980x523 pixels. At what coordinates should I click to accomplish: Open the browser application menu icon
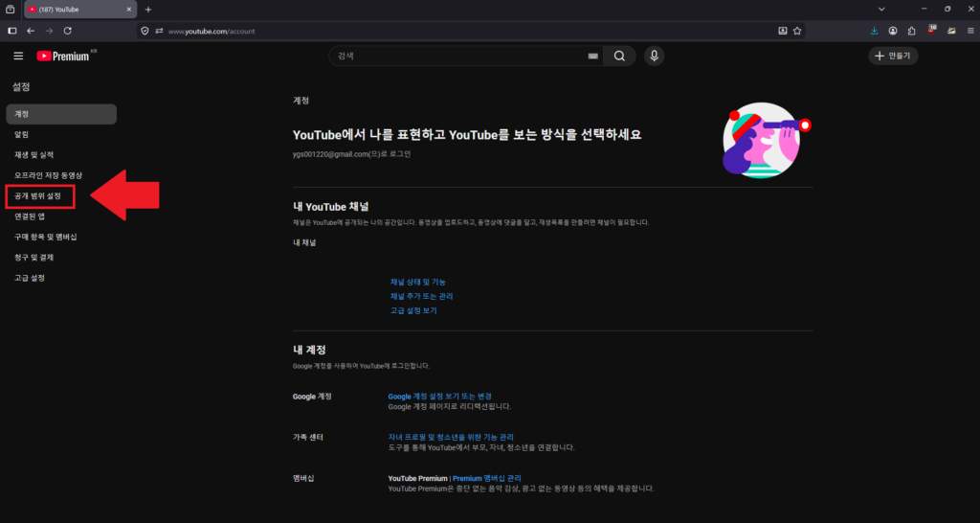tap(970, 31)
